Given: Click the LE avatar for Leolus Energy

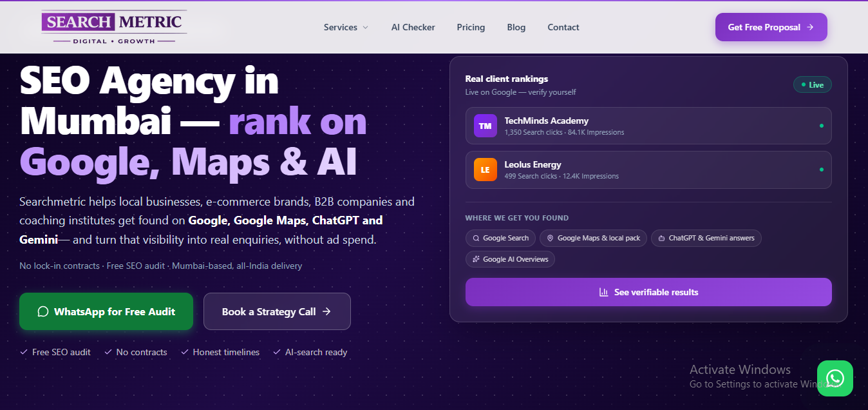Looking at the screenshot, I should click(485, 170).
